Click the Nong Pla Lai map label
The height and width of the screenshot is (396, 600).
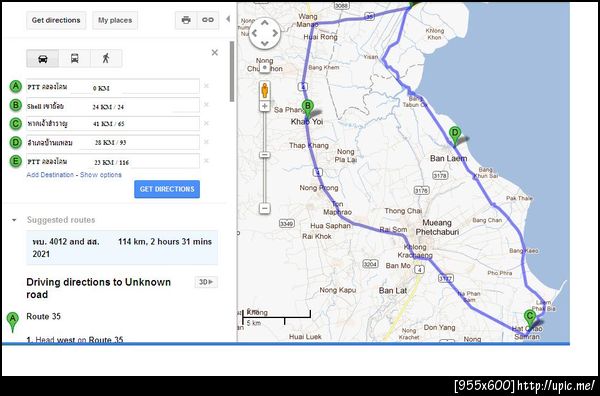pyautogui.click(x=346, y=155)
